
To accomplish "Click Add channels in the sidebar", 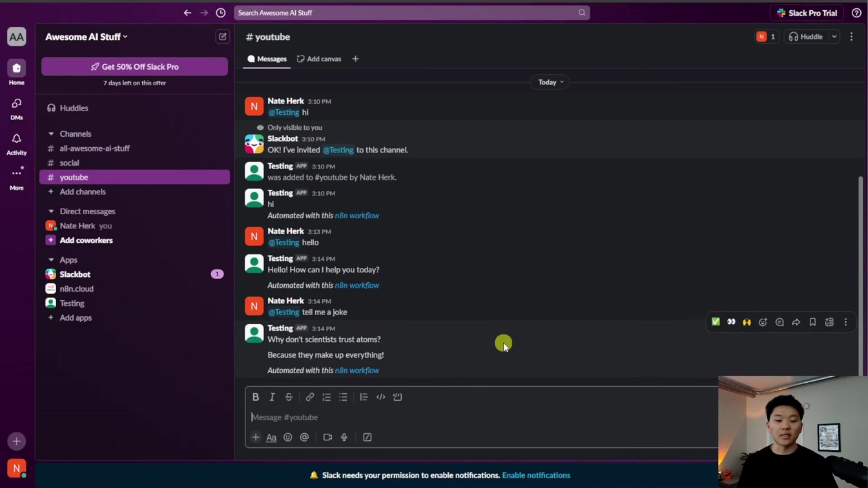I will (x=134, y=192).
